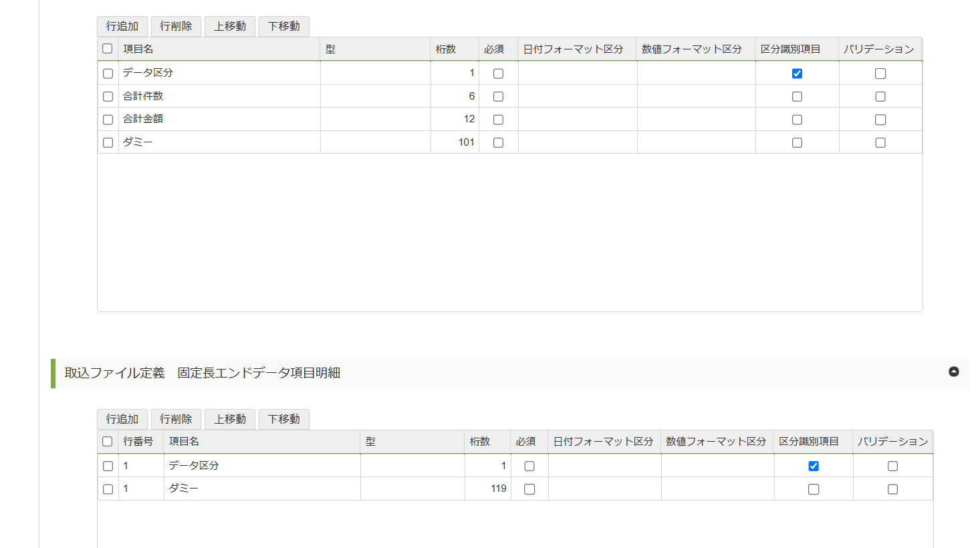Click the 合計件数 item name cell
Image resolution: width=980 pixels, height=548 pixels.
coord(219,96)
